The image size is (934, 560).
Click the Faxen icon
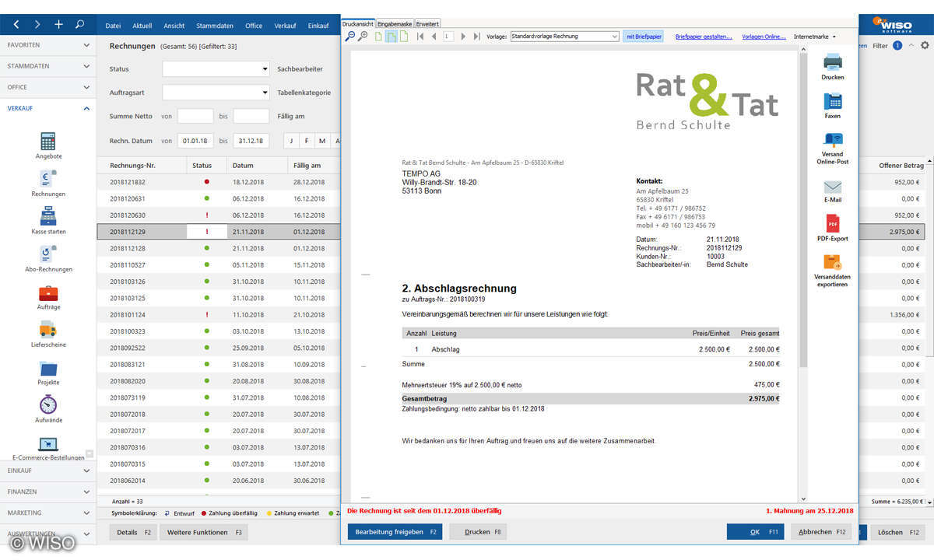click(833, 101)
